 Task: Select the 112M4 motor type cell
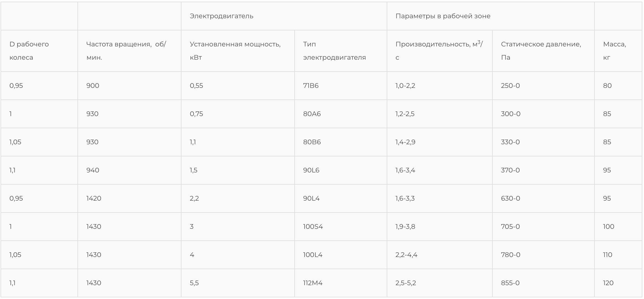click(x=313, y=283)
